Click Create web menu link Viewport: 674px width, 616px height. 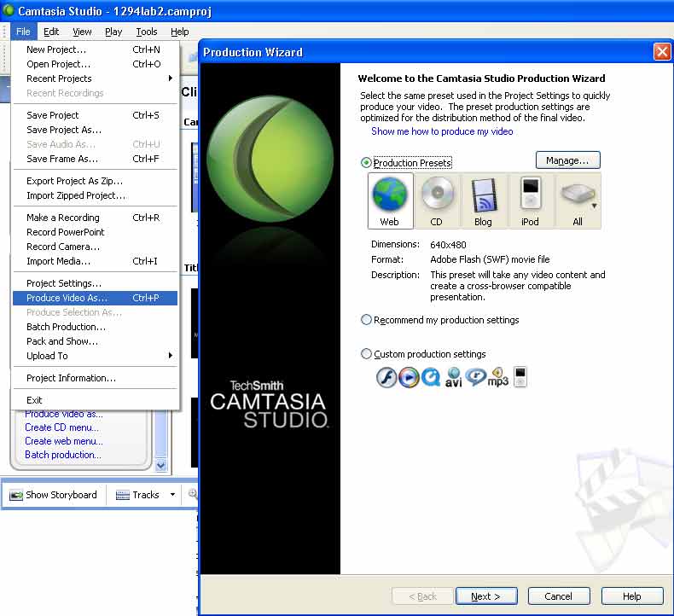pyautogui.click(x=64, y=441)
